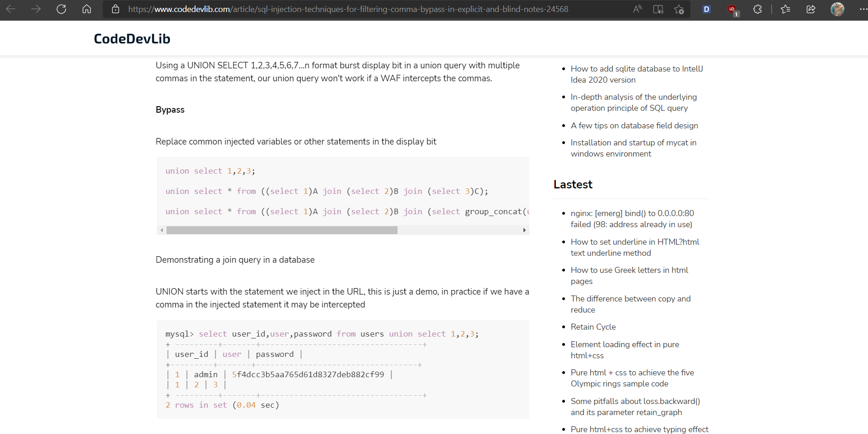Reload the current page

coord(61,9)
